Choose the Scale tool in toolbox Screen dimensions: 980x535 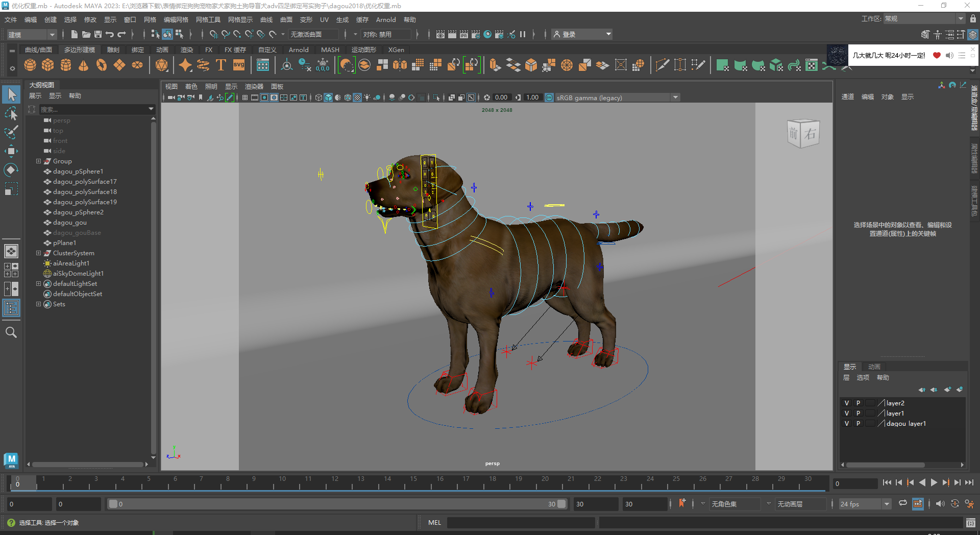tap(11, 189)
